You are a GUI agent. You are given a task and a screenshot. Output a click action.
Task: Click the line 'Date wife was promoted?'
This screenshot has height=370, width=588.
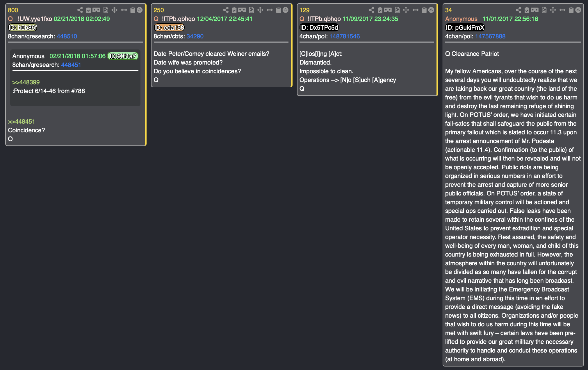point(188,63)
